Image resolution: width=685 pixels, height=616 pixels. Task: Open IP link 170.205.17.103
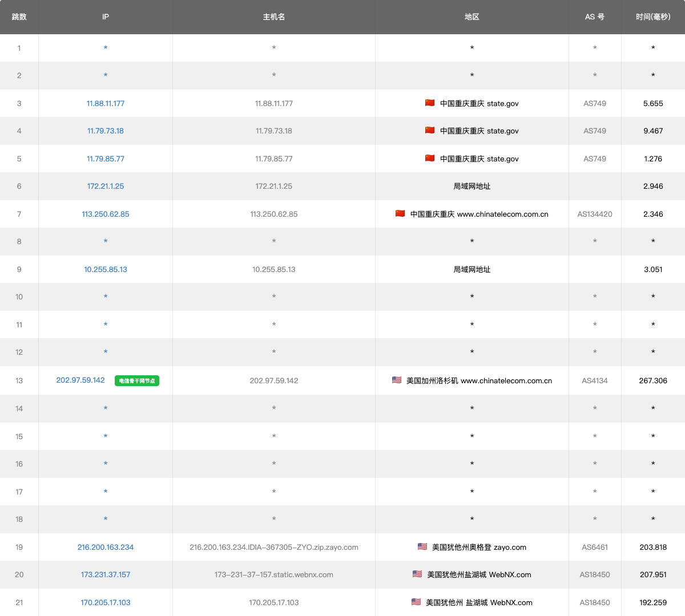click(106, 602)
